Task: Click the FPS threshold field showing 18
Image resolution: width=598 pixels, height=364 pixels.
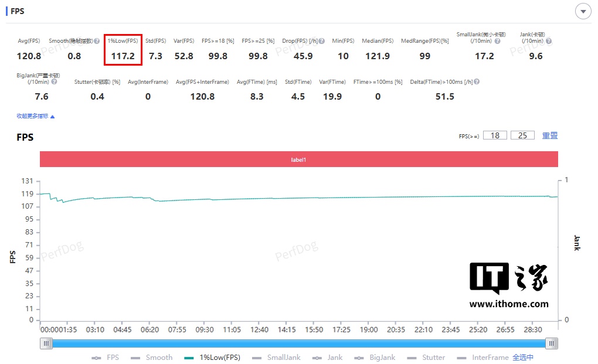Action: pyautogui.click(x=495, y=135)
